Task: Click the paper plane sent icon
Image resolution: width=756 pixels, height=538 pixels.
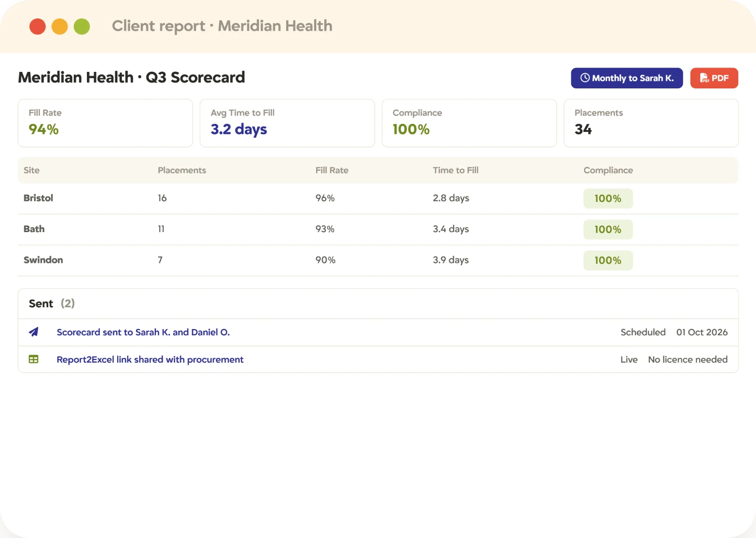Action: click(34, 332)
